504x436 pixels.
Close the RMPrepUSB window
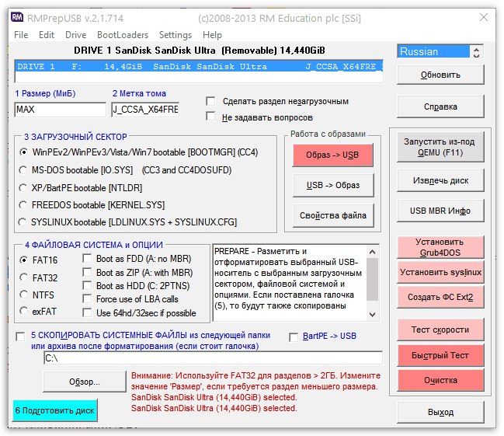484,17
